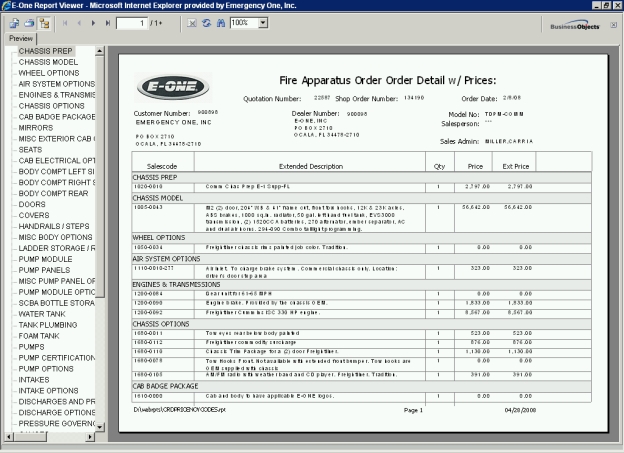The image size is (624, 453).
Task: Select the PRESSURE GOVERNO tree node
Action: [57, 423]
